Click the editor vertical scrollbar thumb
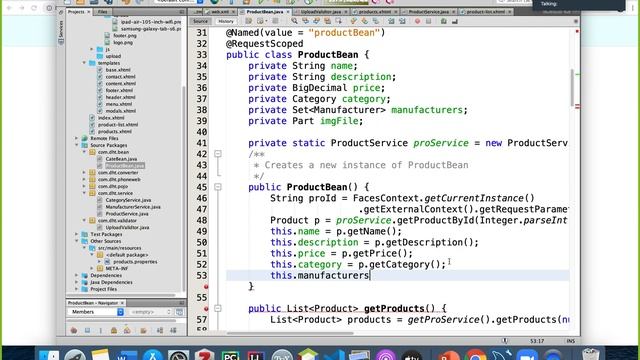This screenshot has width=640, height=360. (572, 88)
